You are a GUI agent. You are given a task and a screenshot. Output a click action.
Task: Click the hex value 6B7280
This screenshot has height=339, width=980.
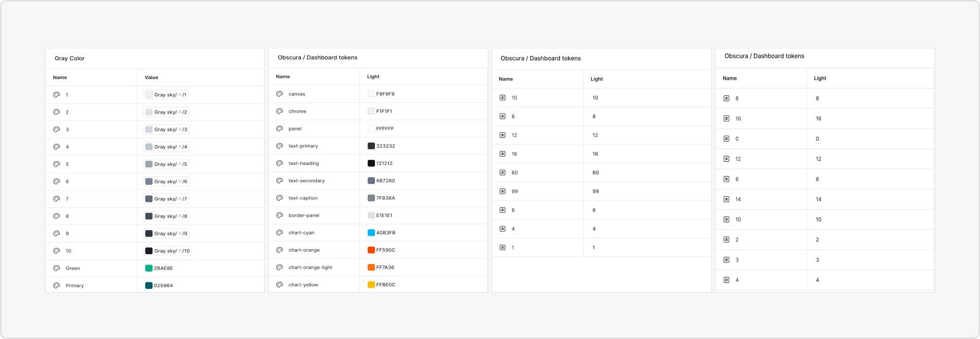click(x=386, y=181)
